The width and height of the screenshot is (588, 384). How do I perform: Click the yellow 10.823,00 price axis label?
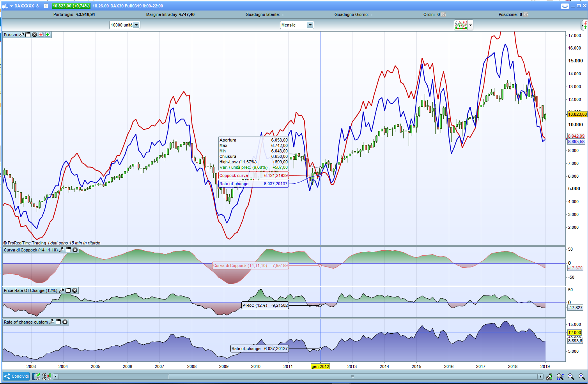pos(577,114)
